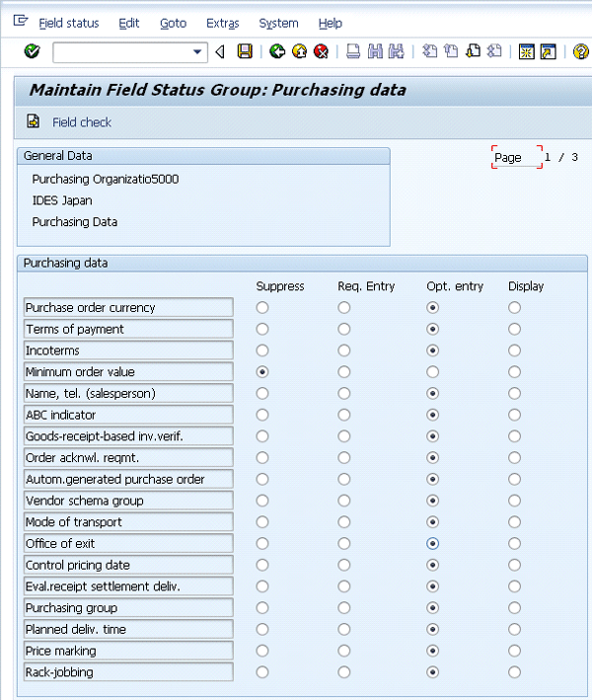Click the create new session icon
The width and height of the screenshot is (592, 700).
(527, 51)
